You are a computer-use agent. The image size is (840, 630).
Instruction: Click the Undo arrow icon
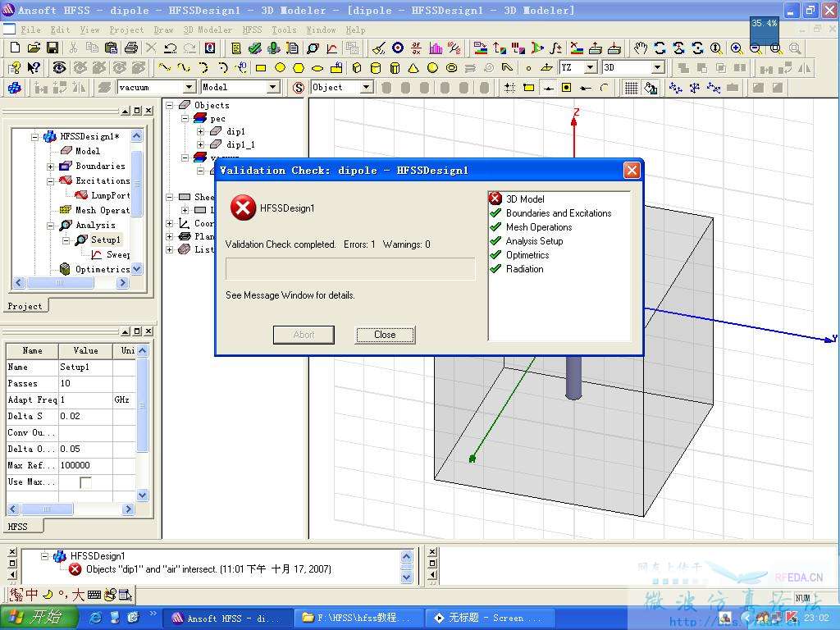click(171, 48)
